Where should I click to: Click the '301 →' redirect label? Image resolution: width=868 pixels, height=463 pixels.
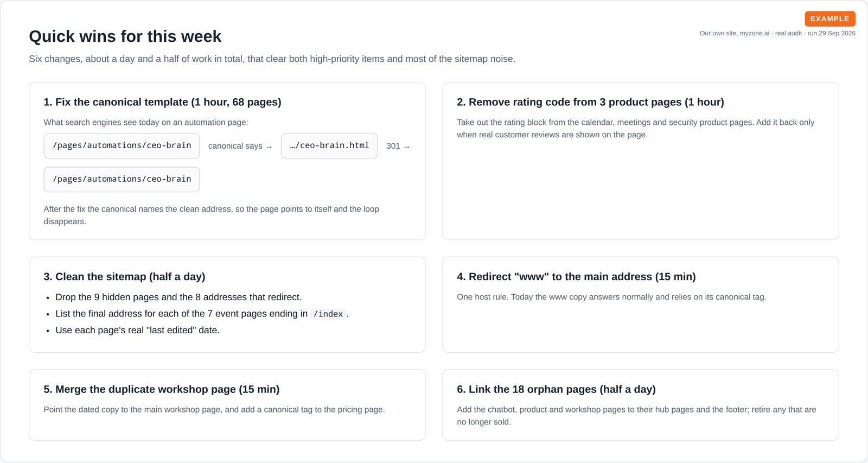tap(398, 146)
